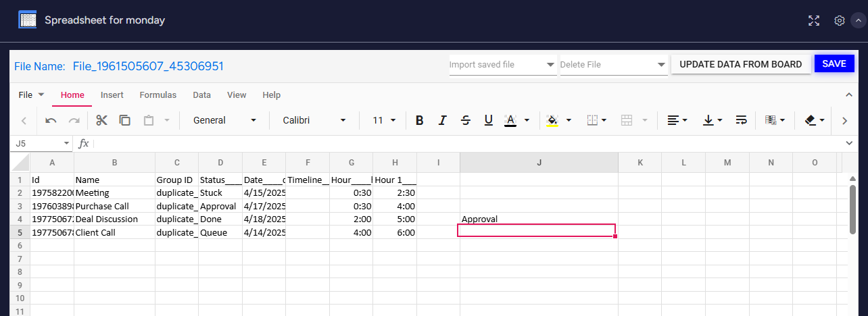
Task: Switch to the Formulas tab
Action: click(x=158, y=95)
